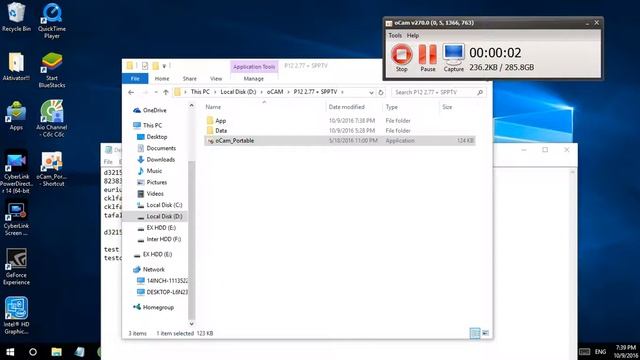The width and height of the screenshot is (640, 360).
Task: Open the Apps desktop shortcut
Action: pos(16,116)
